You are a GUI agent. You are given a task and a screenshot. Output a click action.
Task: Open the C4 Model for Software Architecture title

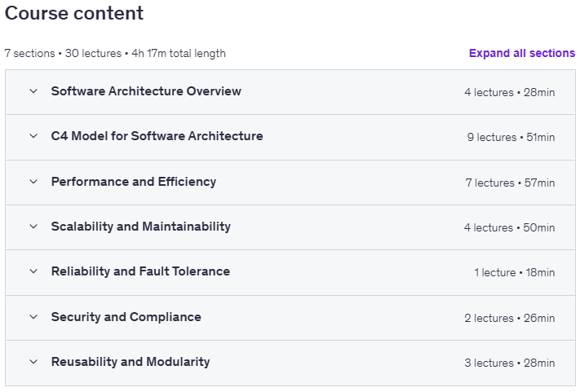coord(157,136)
